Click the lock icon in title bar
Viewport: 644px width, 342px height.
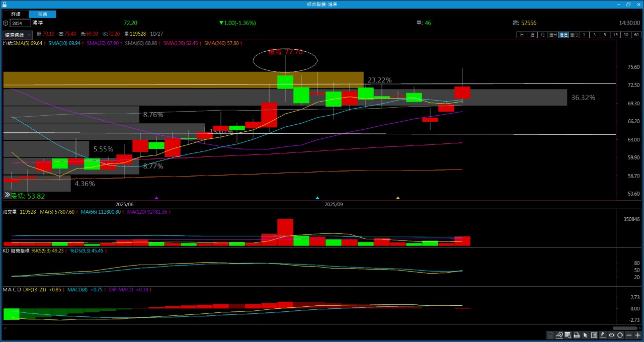[5, 4]
